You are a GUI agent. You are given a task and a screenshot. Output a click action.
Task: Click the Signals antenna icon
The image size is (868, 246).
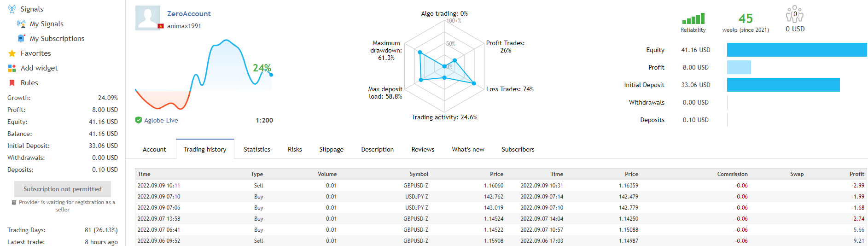coord(12,9)
